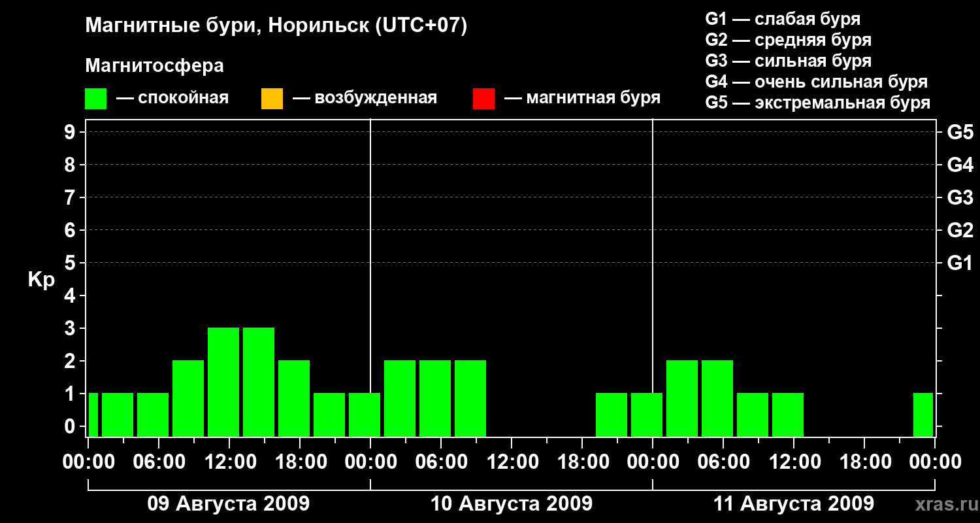Click the 'G3' label on the right axis

pos(960,197)
